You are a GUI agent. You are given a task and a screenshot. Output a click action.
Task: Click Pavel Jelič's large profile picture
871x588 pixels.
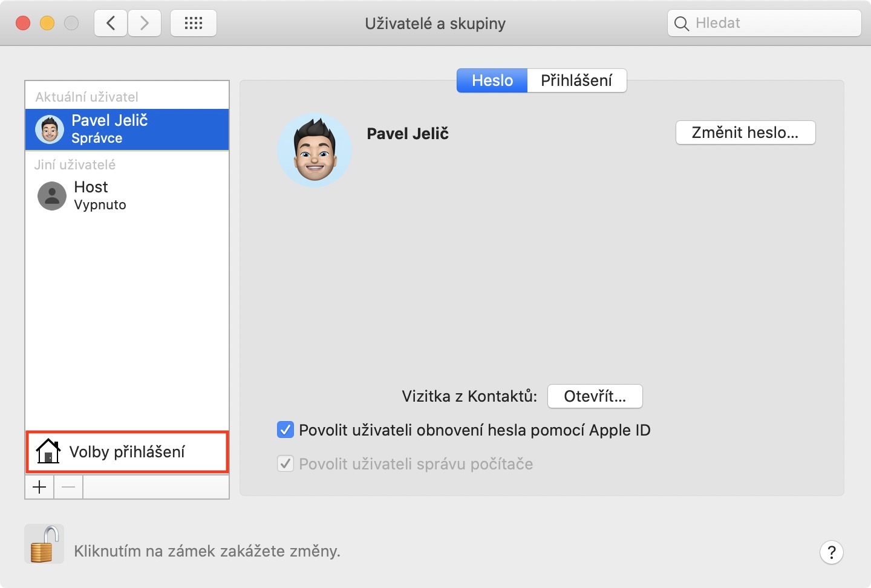pyautogui.click(x=315, y=150)
